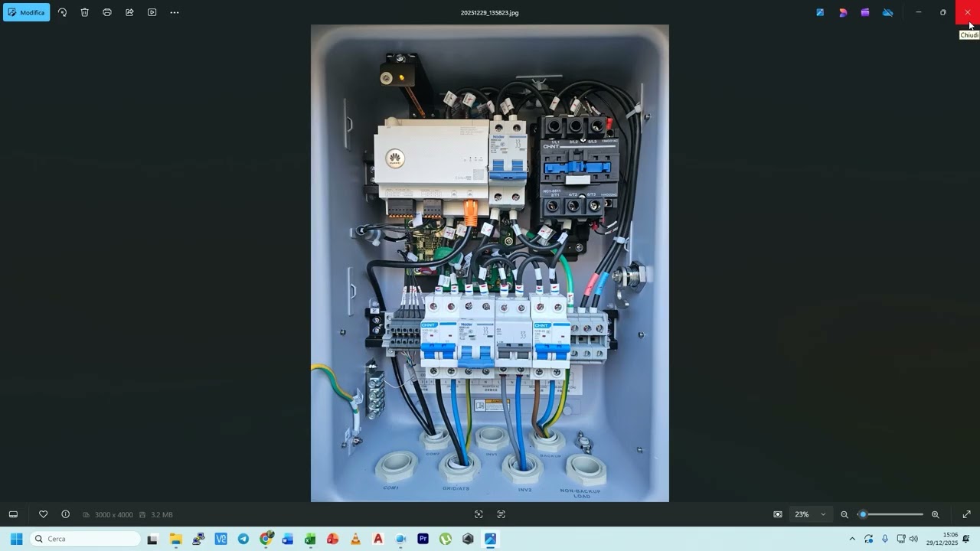Open Telegram from the taskbar

coord(243,539)
